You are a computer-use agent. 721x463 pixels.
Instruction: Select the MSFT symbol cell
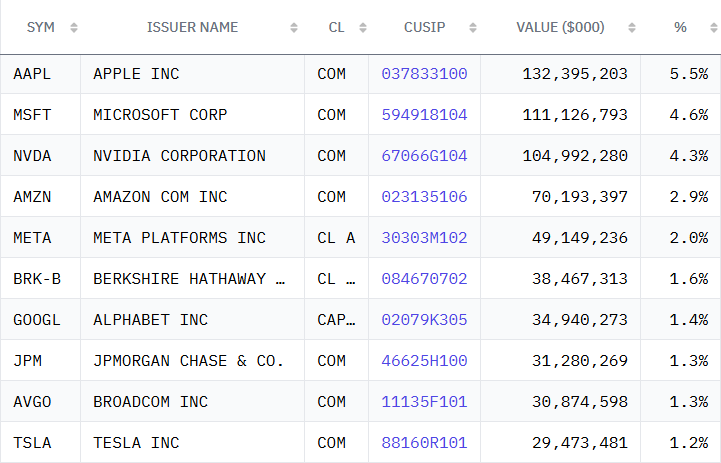tap(40, 115)
